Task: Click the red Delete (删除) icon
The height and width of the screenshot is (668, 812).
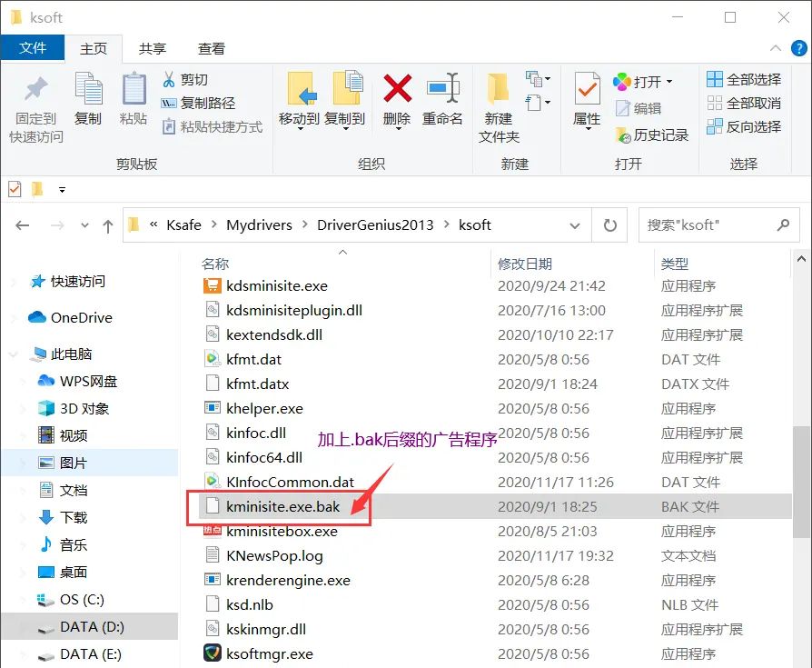Action: click(397, 90)
